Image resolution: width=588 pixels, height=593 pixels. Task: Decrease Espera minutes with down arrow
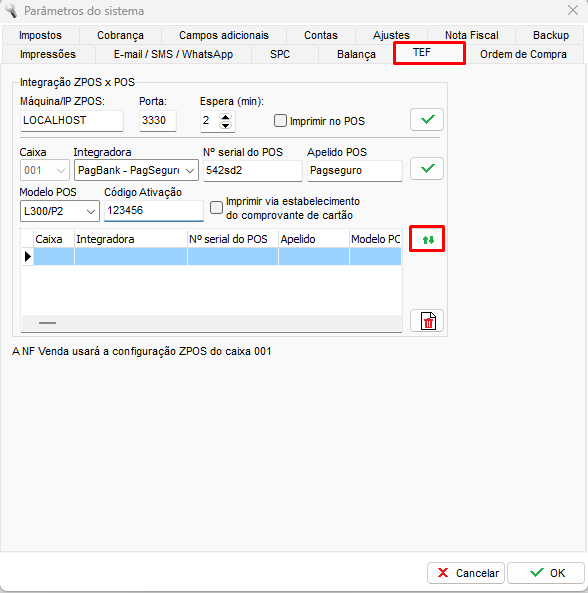225,126
